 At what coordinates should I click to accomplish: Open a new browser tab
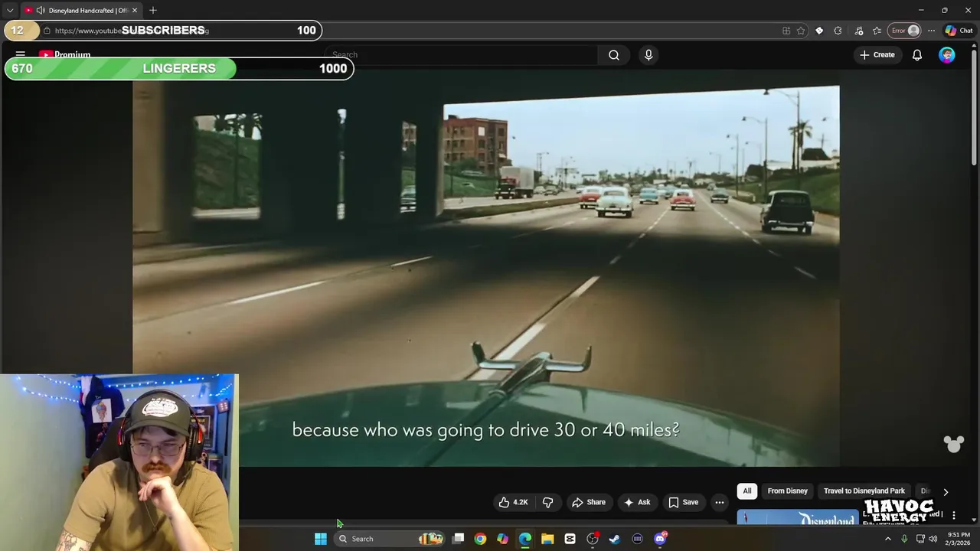tap(153, 10)
